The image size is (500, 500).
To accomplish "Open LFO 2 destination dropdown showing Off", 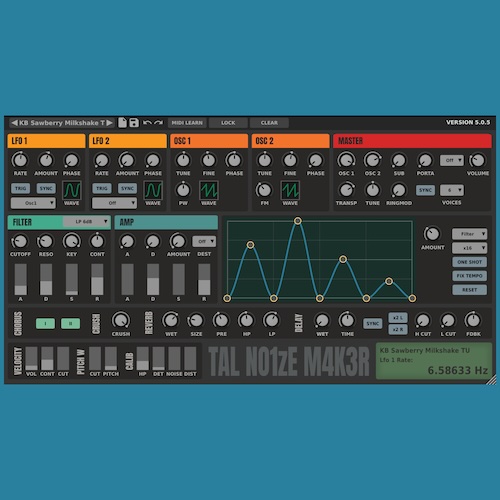I will click(114, 203).
